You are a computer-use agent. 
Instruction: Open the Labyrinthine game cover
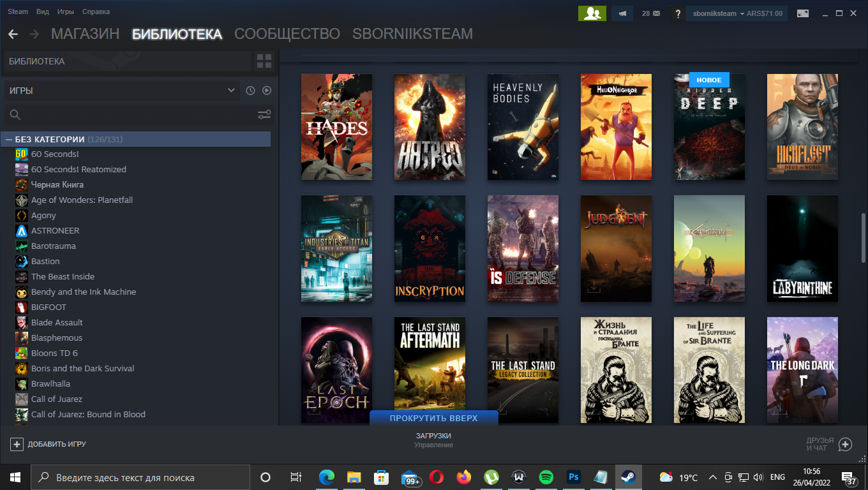tap(802, 248)
